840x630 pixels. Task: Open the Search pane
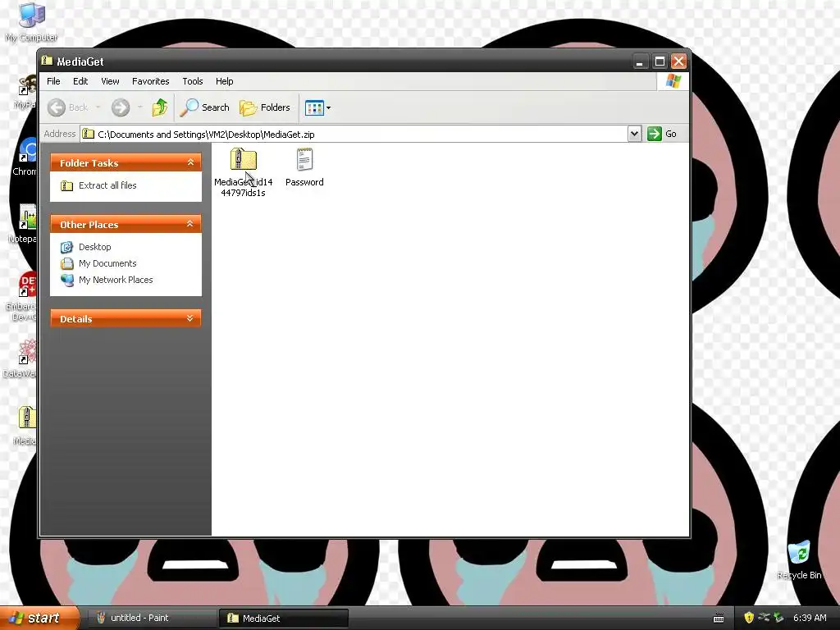204,107
